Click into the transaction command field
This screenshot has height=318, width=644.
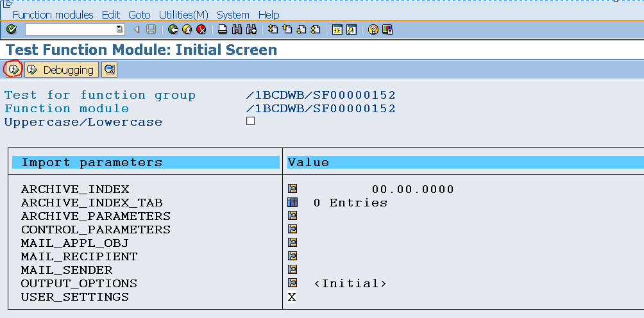(x=70, y=29)
